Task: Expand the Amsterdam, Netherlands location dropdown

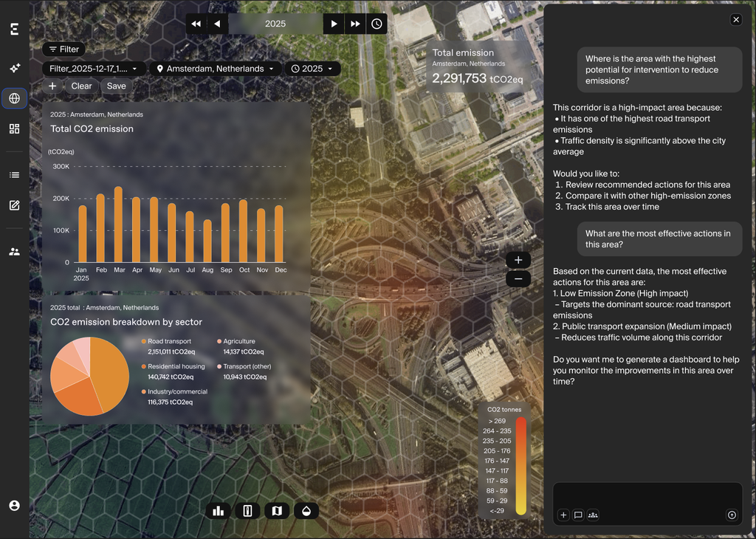Action: pyautogui.click(x=215, y=69)
